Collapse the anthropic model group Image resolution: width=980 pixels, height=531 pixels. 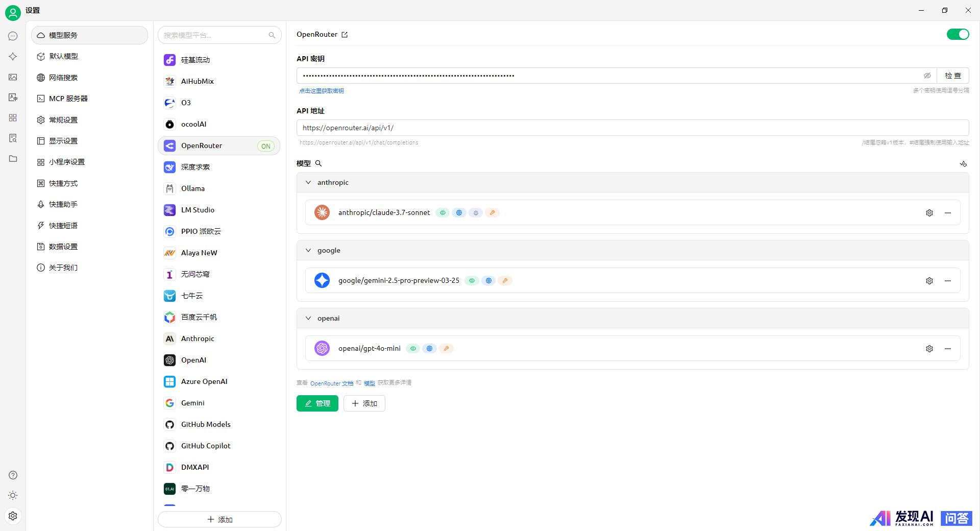(308, 182)
